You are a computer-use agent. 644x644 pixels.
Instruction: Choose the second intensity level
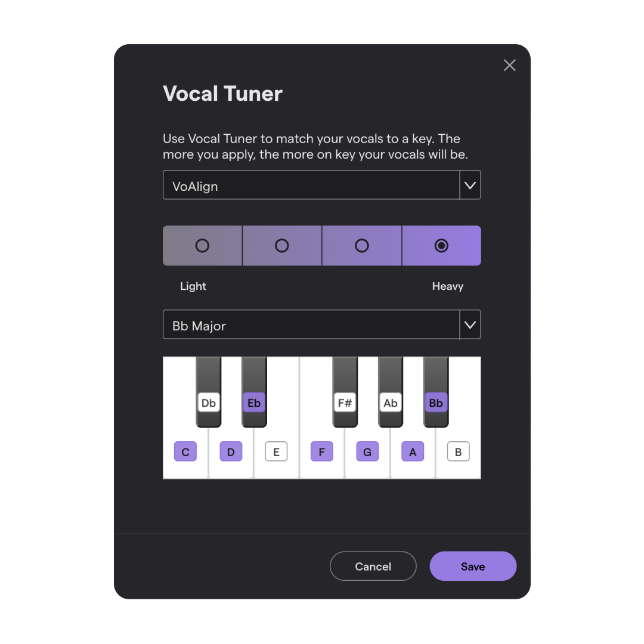(281, 245)
